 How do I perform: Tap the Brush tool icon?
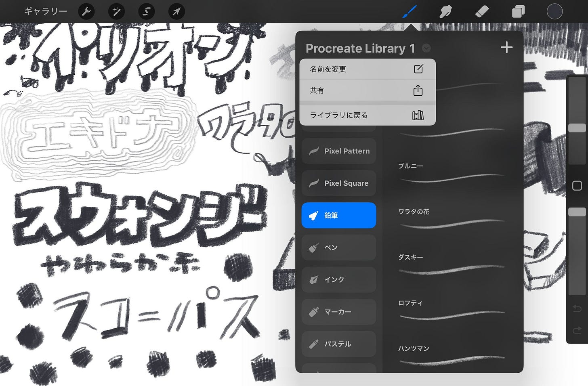tap(410, 12)
